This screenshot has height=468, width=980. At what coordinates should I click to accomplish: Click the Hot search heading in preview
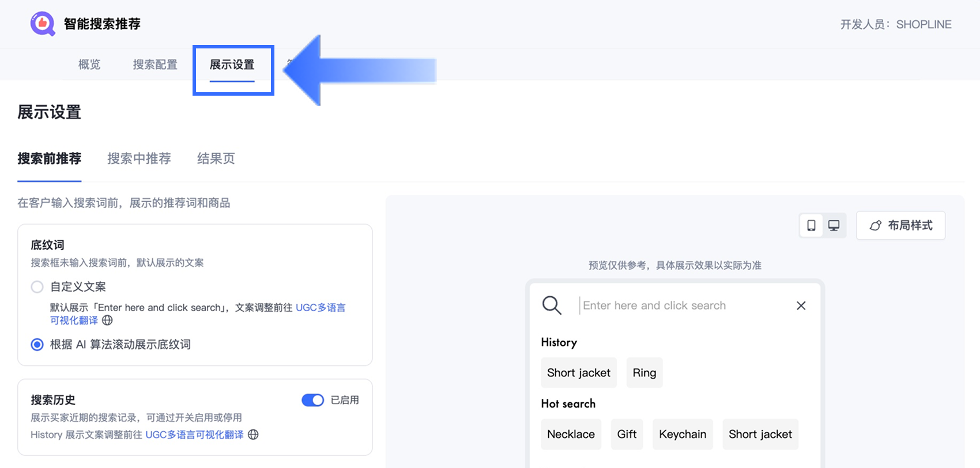[568, 404]
